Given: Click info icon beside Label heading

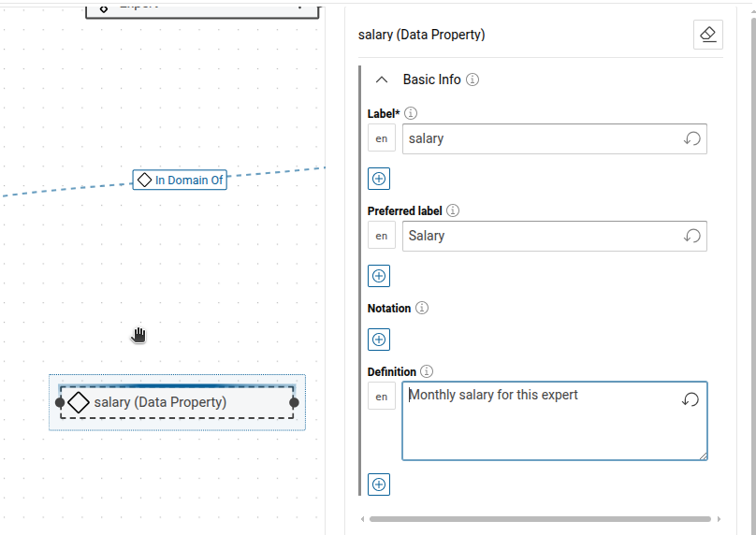Looking at the screenshot, I should [x=411, y=113].
